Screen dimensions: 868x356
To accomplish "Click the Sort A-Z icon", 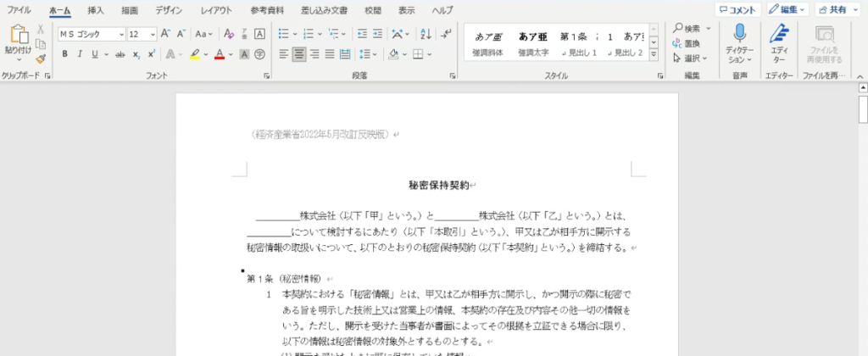I will tap(426, 34).
